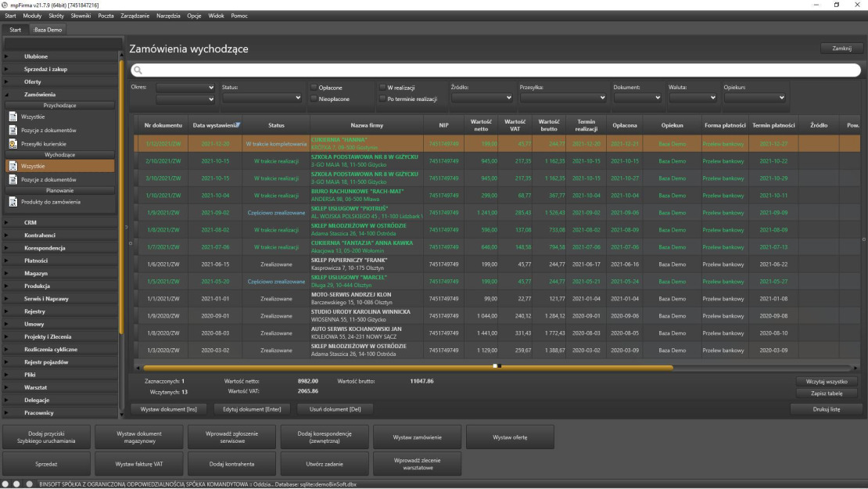Open the Zarządzanie menu
The height and width of the screenshot is (489, 868).
pyautogui.click(x=135, y=16)
